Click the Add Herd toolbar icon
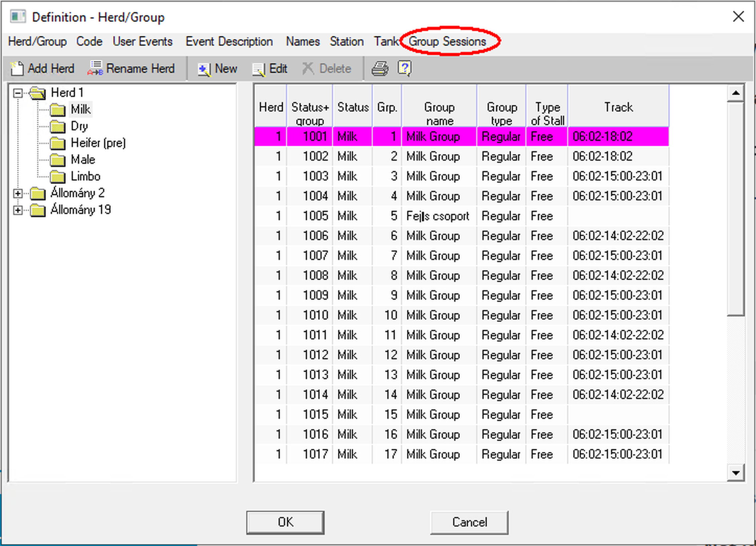The width and height of the screenshot is (756, 546). click(x=17, y=69)
